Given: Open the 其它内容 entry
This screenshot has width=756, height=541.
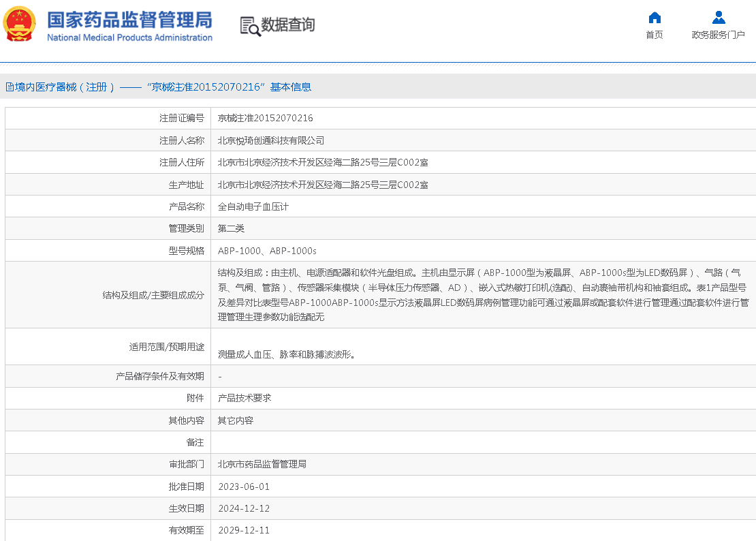Looking at the screenshot, I should 236,420.
